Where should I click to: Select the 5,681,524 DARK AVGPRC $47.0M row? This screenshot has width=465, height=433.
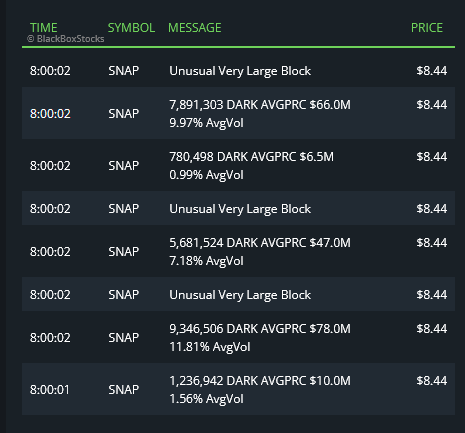tap(238, 251)
